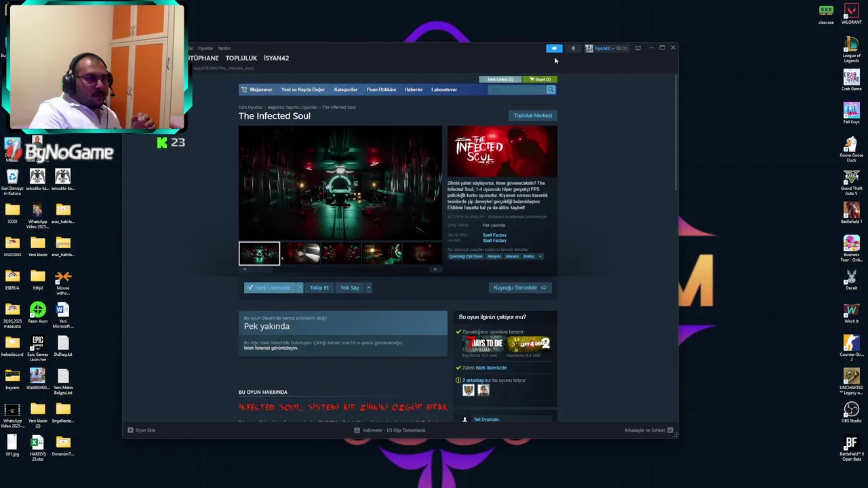Image resolution: width=868 pixels, height=488 pixels.
Task: Click the Topluluk Merkezi button
Action: (x=533, y=115)
